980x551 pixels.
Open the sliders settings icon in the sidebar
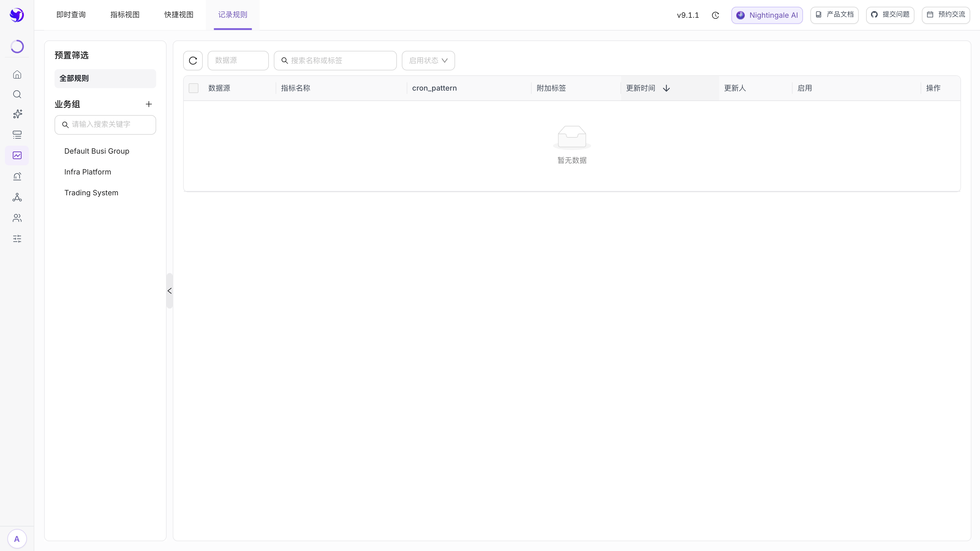(17, 239)
